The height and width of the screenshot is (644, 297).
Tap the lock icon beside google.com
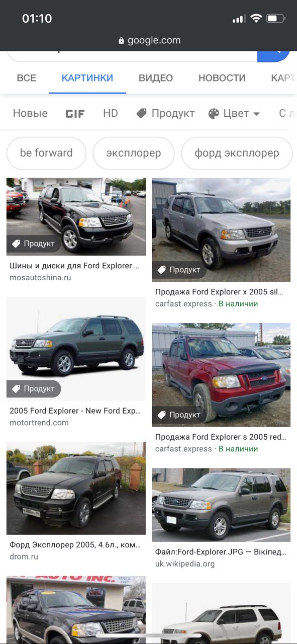(121, 41)
